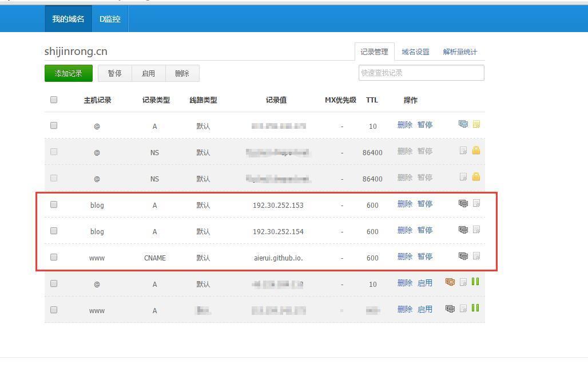Click record value 192.30.252.153
Viewport: 588px width, 371px height.
tap(278, 206)
